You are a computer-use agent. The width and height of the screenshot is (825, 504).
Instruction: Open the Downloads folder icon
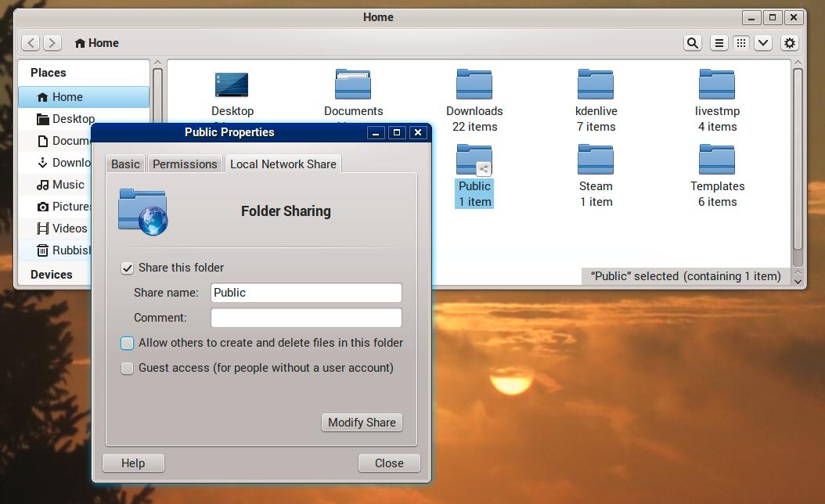(x=474, y=85)
